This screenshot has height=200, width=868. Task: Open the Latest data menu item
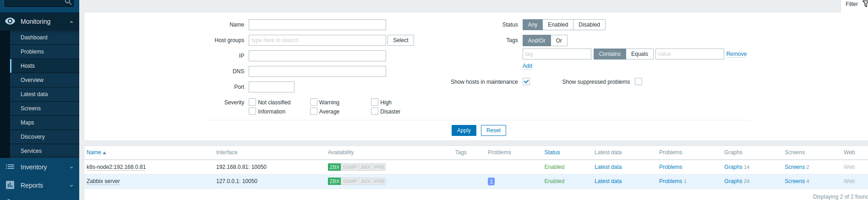[34, 94]
